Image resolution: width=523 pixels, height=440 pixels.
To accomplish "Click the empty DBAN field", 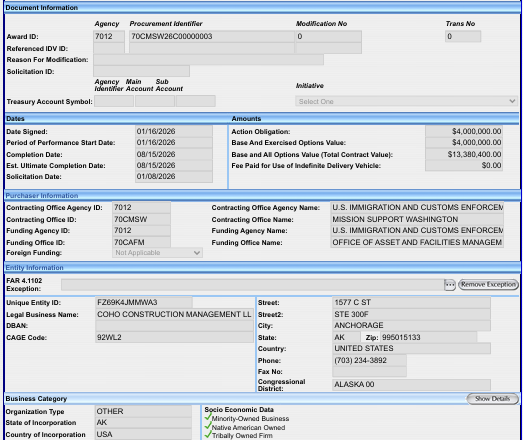I will click(174, 326).
